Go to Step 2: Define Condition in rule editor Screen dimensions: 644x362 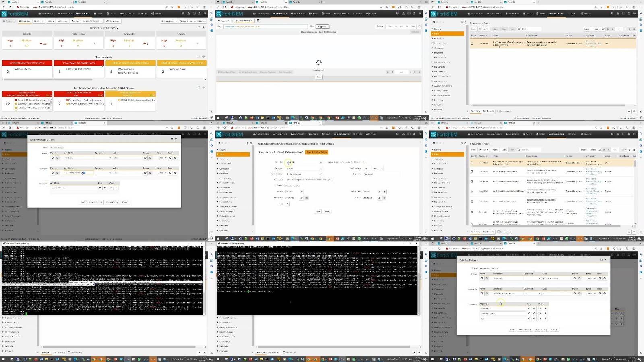click(291, 152)
